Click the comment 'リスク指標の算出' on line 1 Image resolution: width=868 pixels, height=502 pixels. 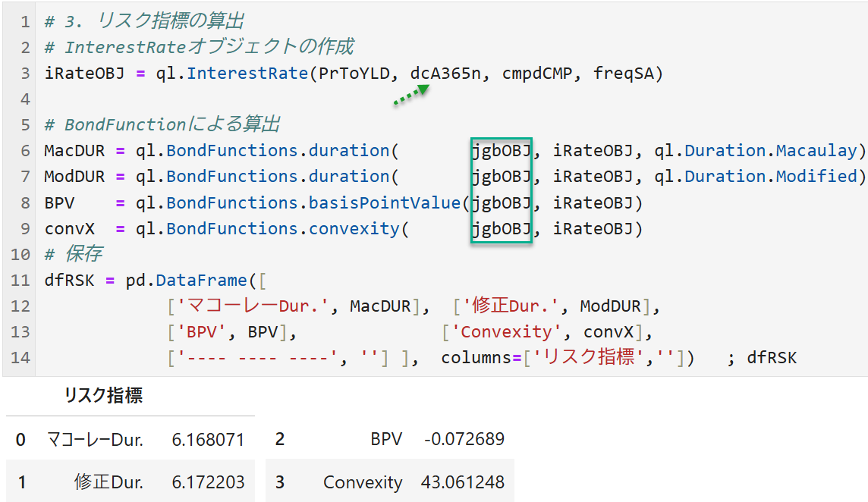pos(171,21)
